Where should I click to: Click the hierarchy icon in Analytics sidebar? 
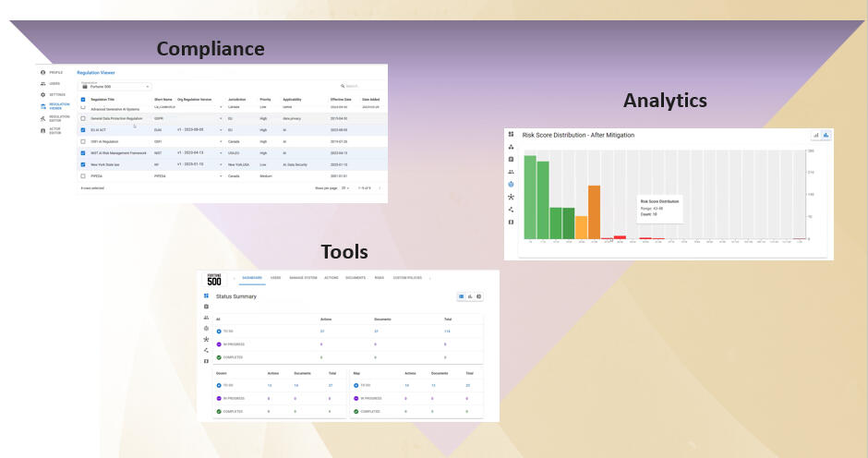[x=511, y=147]
